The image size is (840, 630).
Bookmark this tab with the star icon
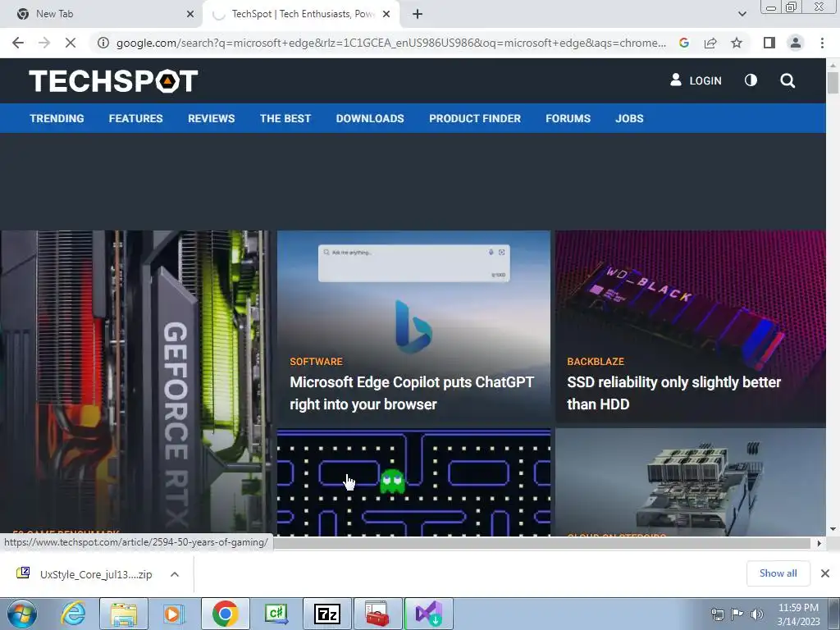[737, 43]
